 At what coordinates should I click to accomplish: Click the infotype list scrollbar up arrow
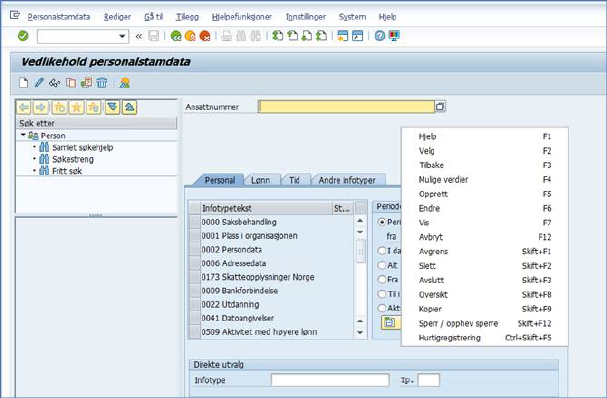pos(360,221)
